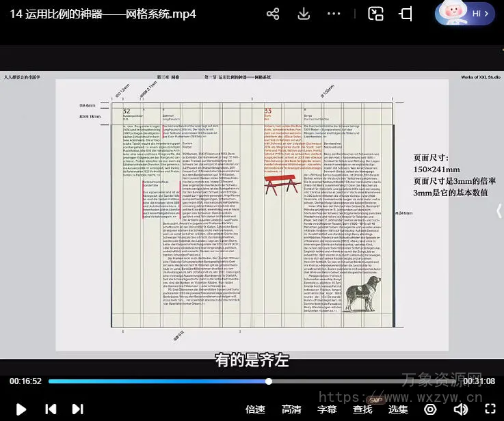The image size is (504, 421).
Task: Click the video title text
Action: click(103, 14)
